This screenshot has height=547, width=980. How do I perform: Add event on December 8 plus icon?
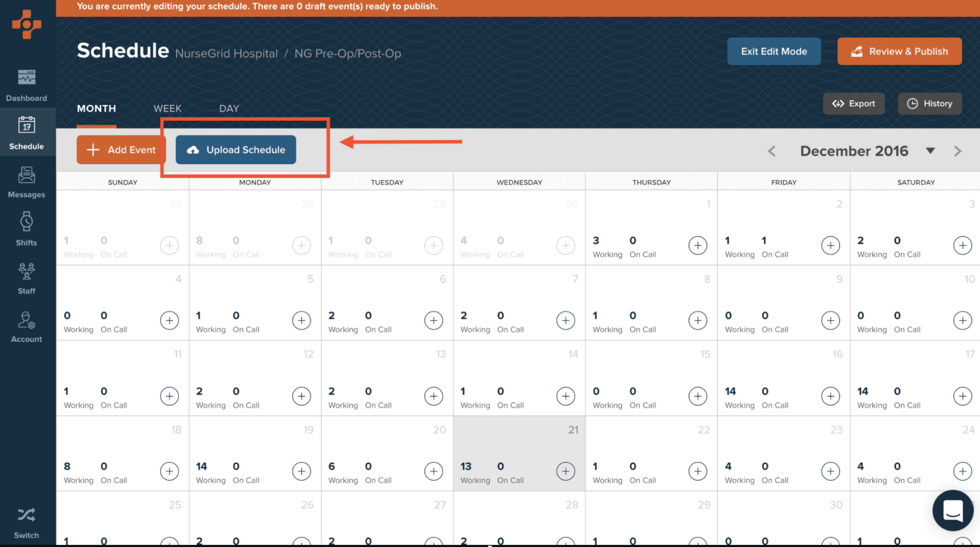pyautogui.click(x=698, y=320)
